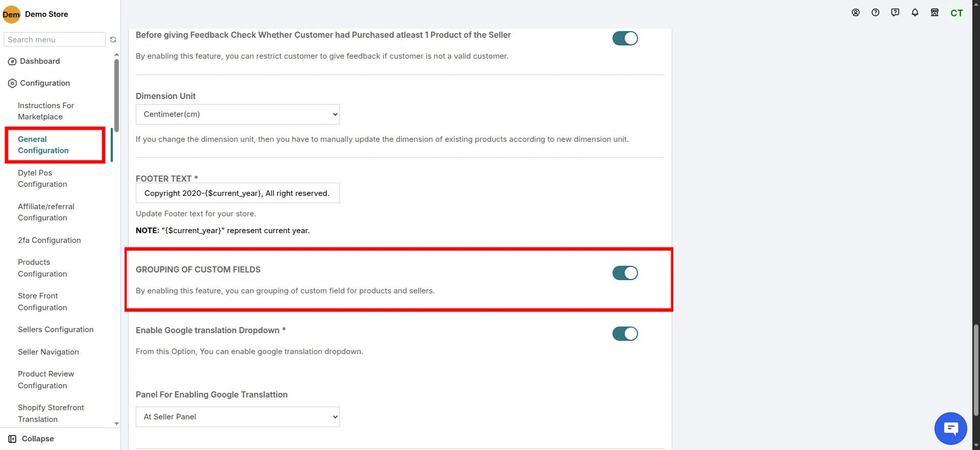Turn off Google translation dropdown toggle
Screen dimensions: 980x450
point(625,334)
